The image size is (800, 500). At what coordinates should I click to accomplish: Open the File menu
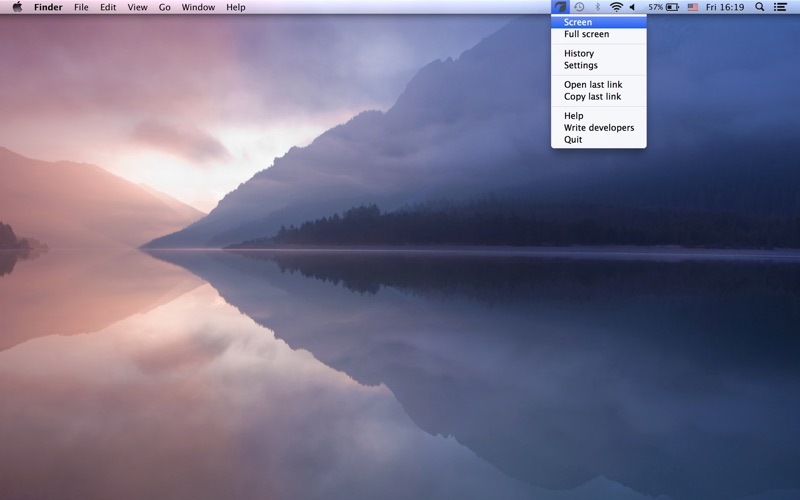pos(81,7)
